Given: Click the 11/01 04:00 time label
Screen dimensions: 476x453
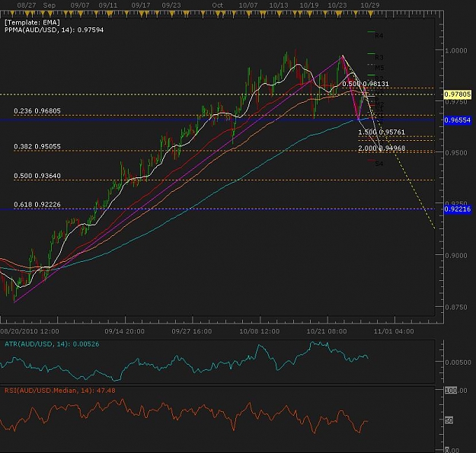Looking at the screenshot, I should click(394, 331).
